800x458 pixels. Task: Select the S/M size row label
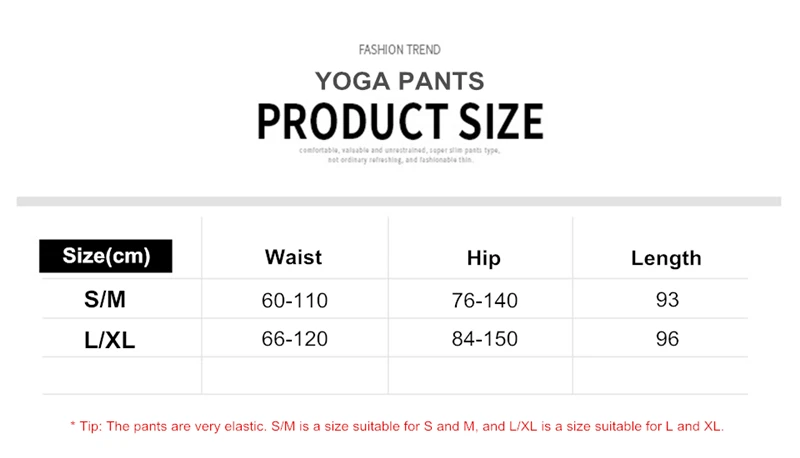click(106, 299)
